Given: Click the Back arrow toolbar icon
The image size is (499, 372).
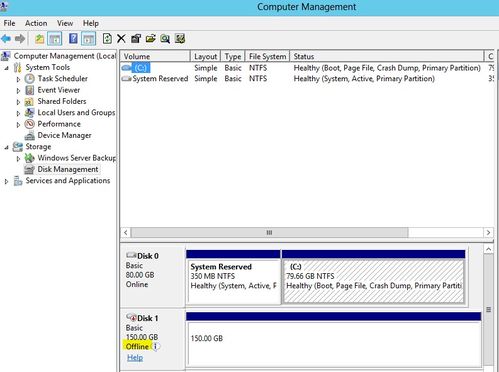Looking at the screenshot, I should [6, 39].
